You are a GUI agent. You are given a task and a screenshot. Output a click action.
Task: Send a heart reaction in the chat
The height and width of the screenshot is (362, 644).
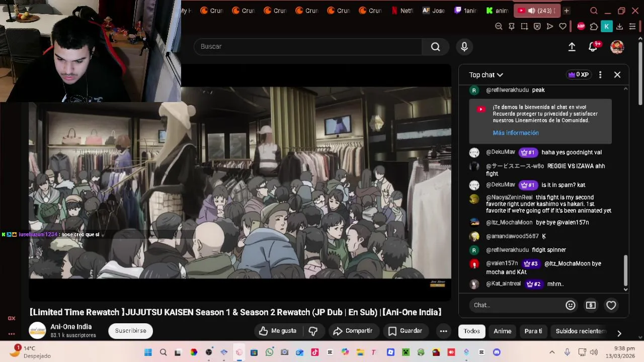[611, 305]
